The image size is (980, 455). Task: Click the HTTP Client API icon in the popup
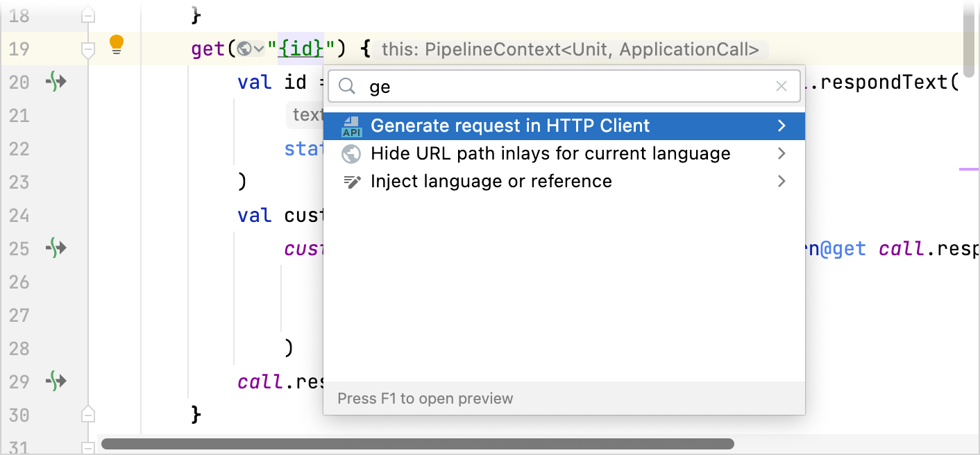coord(353,126)
